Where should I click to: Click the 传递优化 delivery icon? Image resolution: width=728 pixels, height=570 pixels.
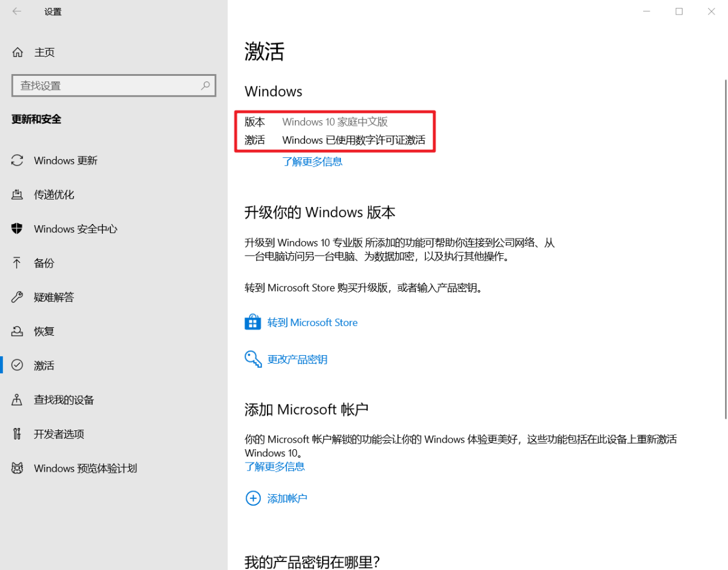(18, 195)
